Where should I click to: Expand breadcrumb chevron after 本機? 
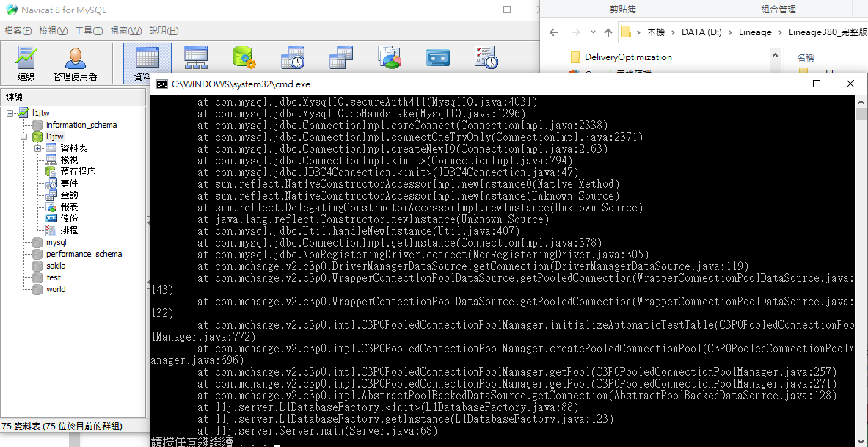point(673,32)
